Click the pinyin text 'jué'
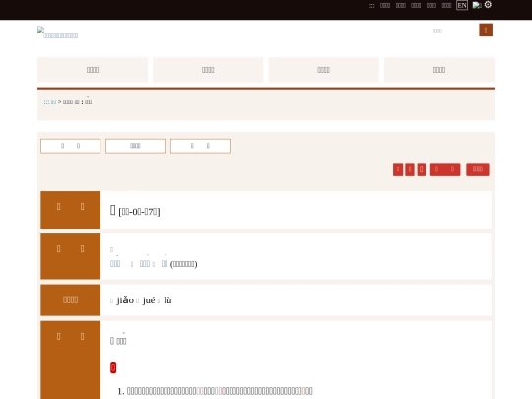The height and width of the screenshot is (399, 532). [149, 300]
